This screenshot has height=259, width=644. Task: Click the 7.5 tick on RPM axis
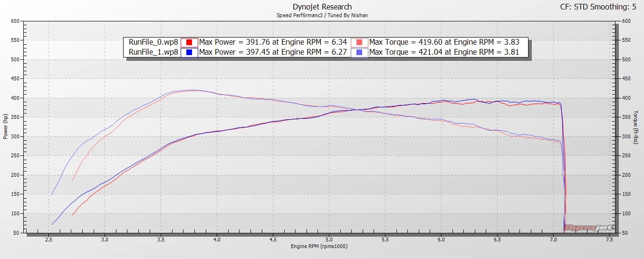pos(609,240)
